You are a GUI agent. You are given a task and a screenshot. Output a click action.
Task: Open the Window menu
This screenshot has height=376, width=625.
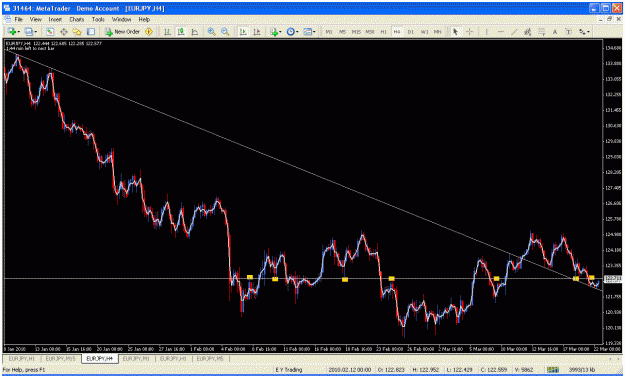point(121,19)
